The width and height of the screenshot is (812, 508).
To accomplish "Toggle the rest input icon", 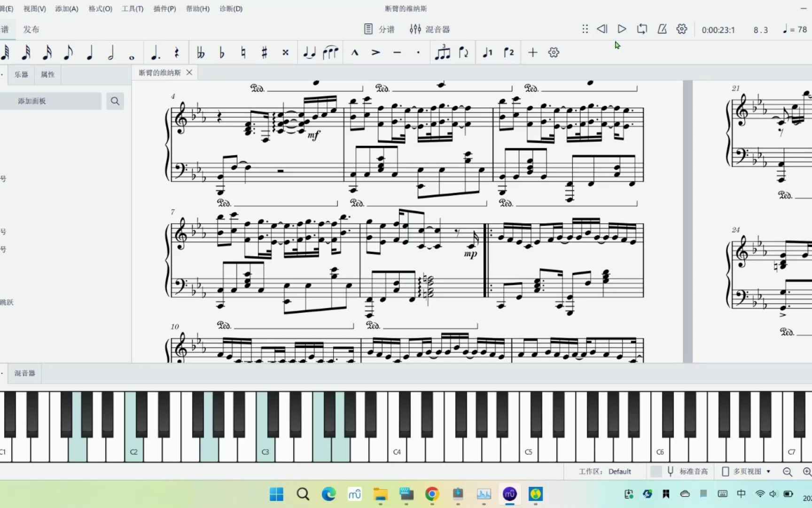I will tap(177, 52).
